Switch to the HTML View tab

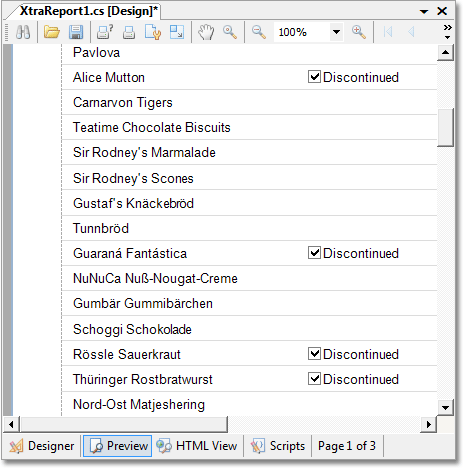[197, 446]
